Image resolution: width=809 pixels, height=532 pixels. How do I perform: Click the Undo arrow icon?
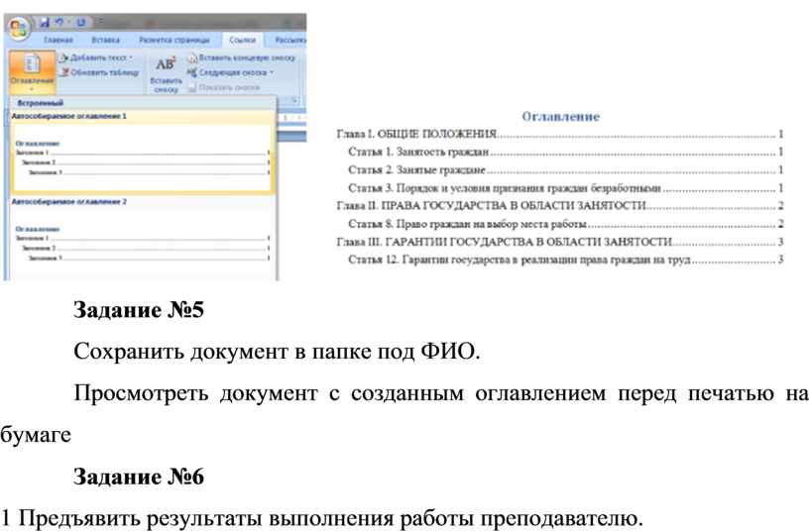click(x=59, y=21)
